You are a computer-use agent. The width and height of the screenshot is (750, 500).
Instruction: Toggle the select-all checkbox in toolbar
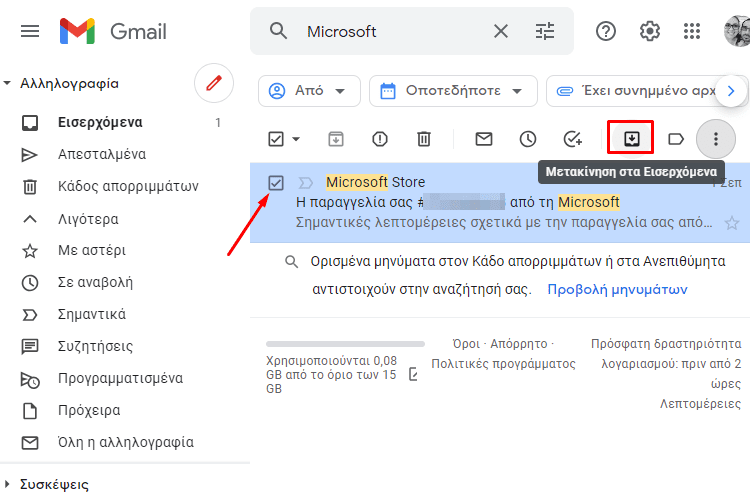tap(276, 139)
